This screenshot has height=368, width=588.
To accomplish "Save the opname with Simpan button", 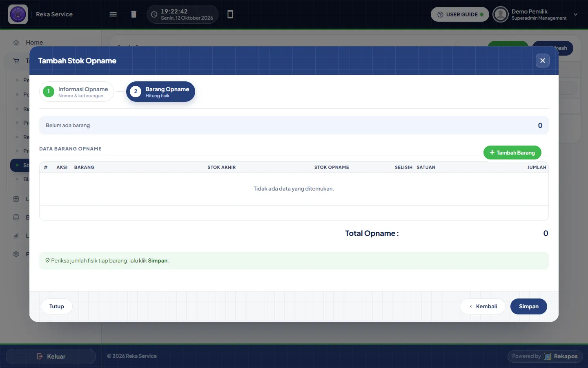I will point(529,306).
